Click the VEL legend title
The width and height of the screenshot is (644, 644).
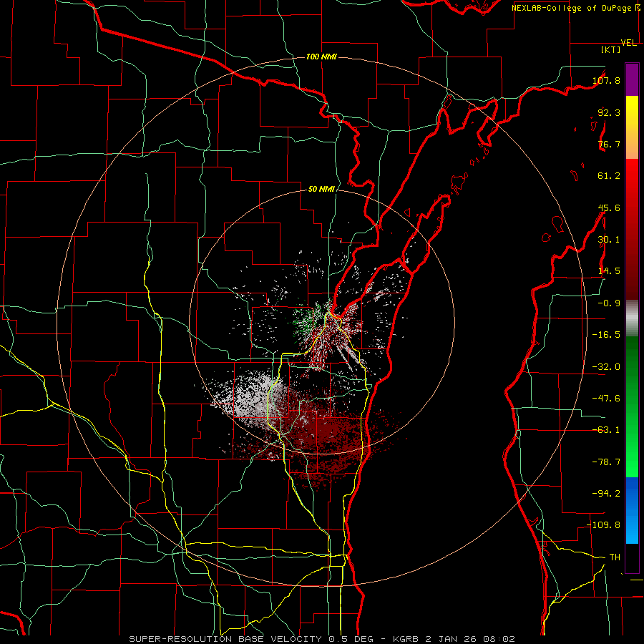(629, 43)
